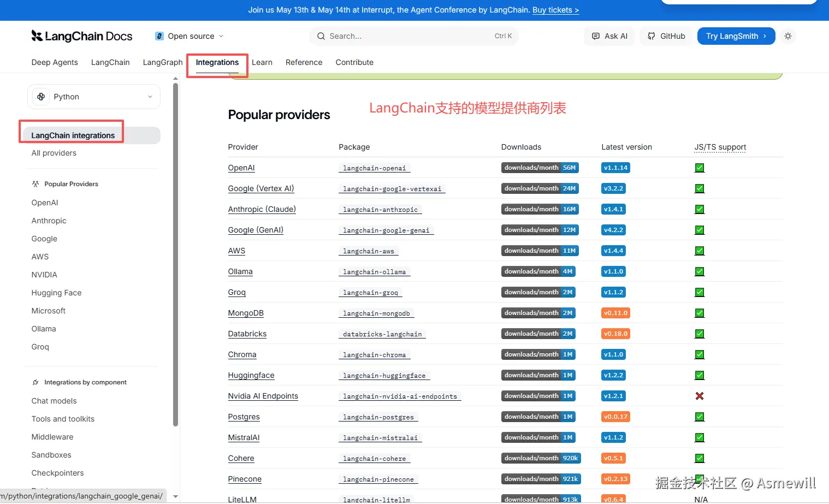
Task: Click the sidebar vertical scrollbar
Action: (175, 254)
